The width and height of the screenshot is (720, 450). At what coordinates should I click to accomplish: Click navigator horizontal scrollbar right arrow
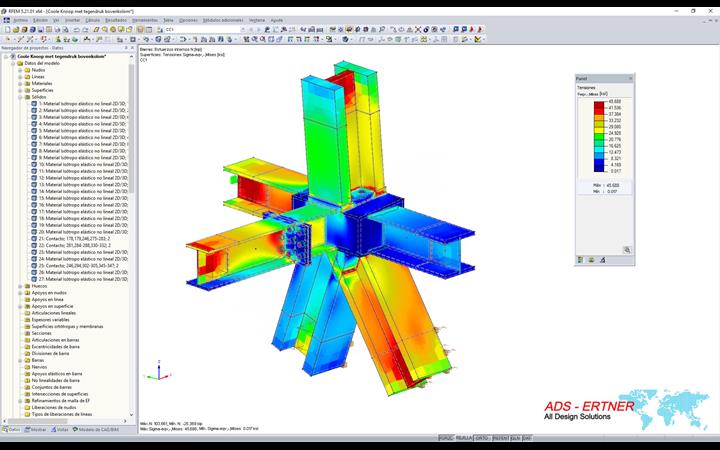pos(125,421)
